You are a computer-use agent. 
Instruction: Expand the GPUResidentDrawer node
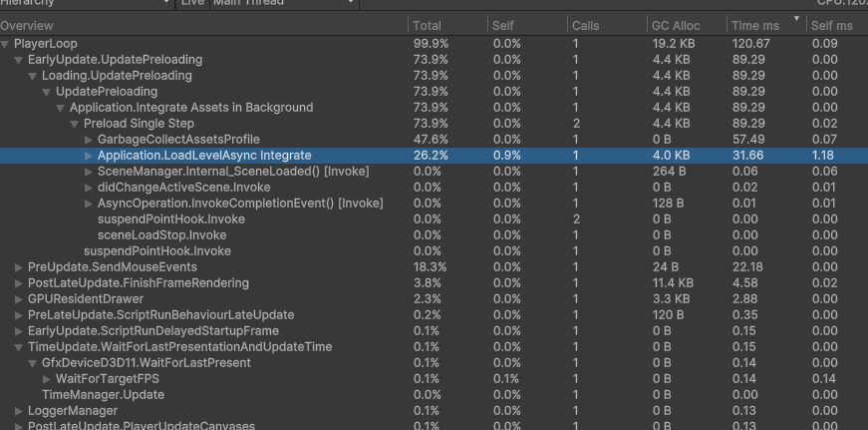tap(20, 299)
